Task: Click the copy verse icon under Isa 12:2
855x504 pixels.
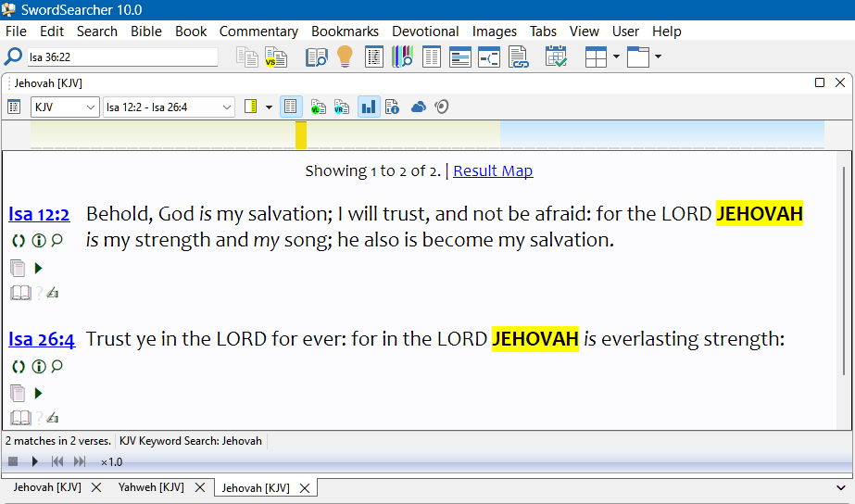Action: coord(18,268)
